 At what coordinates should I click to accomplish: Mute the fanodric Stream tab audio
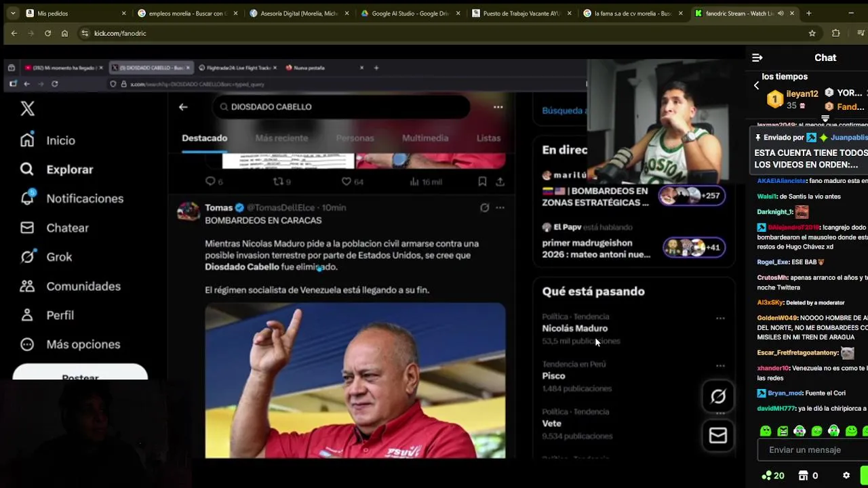click(781, 13)
